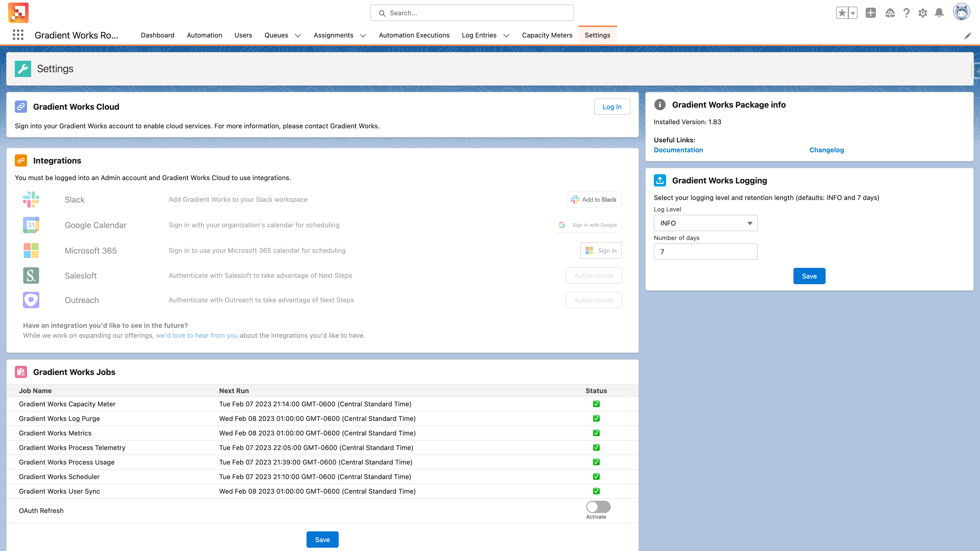Open the setup gear icon
980x551 pixels.
coord(923,13)
